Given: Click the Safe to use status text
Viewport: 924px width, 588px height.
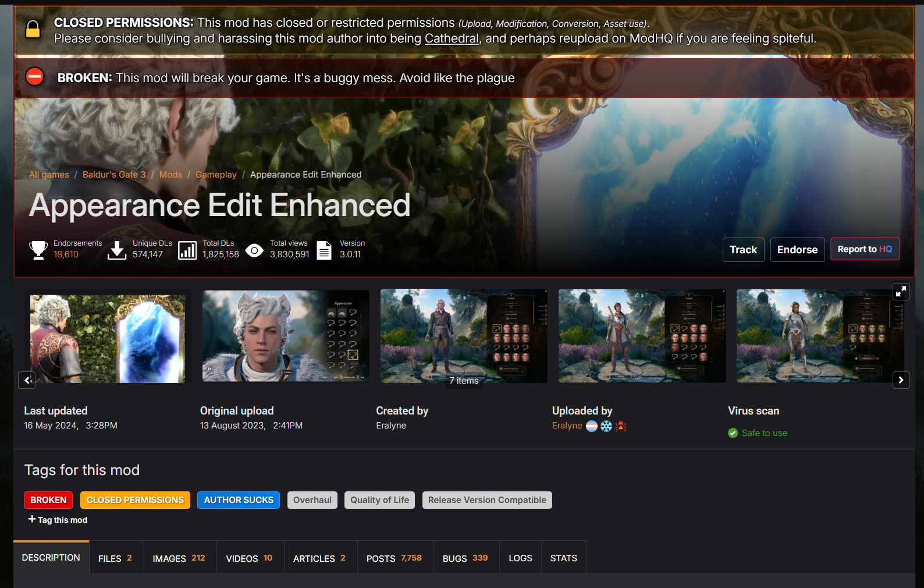Looking at the screenshot, I should pyautogui.click(x=765, y=433).
